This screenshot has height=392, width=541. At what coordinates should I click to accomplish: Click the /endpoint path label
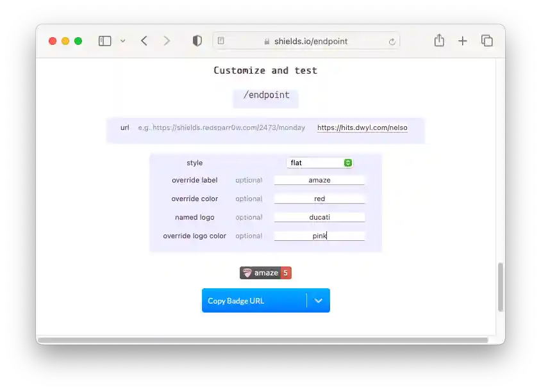(266, 95)
